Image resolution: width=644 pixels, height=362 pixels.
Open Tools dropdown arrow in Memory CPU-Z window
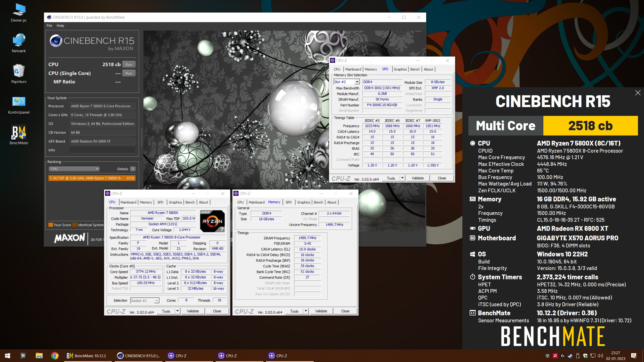tap(306, 311)
